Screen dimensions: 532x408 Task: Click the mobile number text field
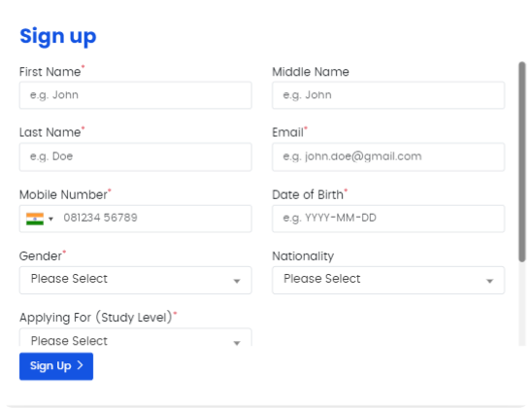tap(156, 219)
